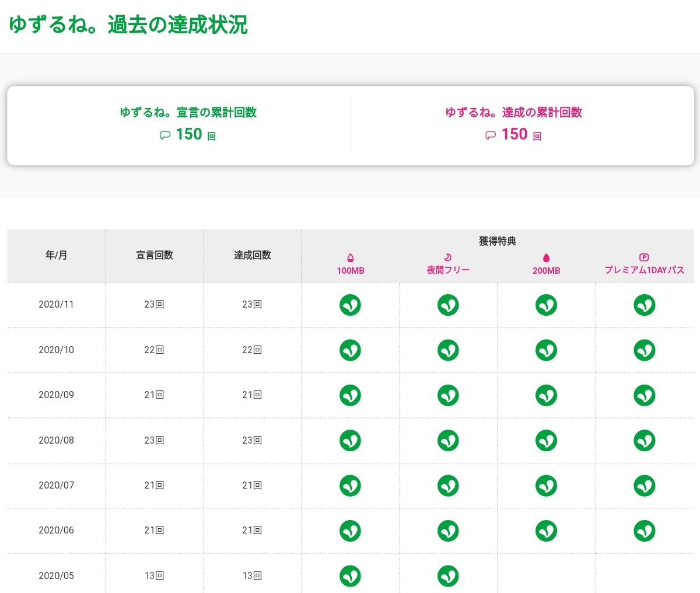Screen dimensions: 700x593
Task: Click the 宣言回数 column header
Action: (x=155, y=255)
